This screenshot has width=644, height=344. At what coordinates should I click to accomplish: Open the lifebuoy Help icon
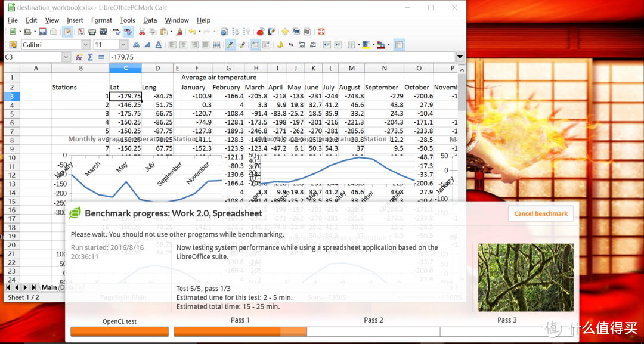point(321,32)
